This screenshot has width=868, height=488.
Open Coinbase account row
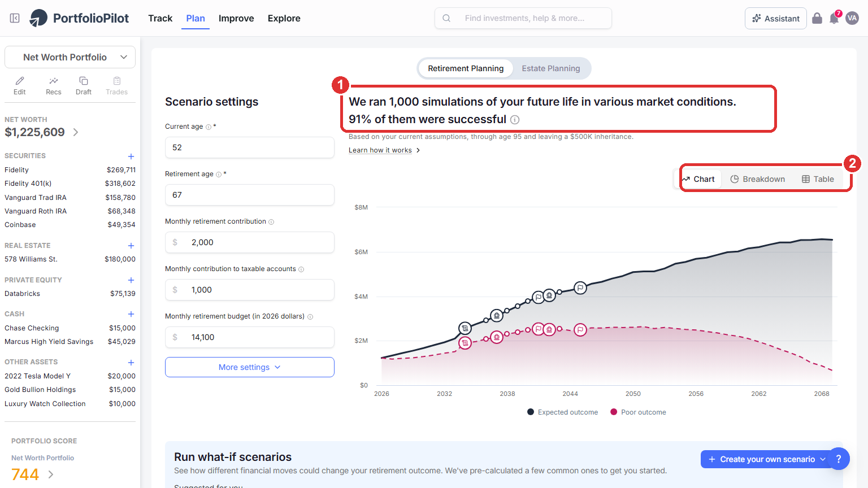pyautogui.click(x=70, y=225)
